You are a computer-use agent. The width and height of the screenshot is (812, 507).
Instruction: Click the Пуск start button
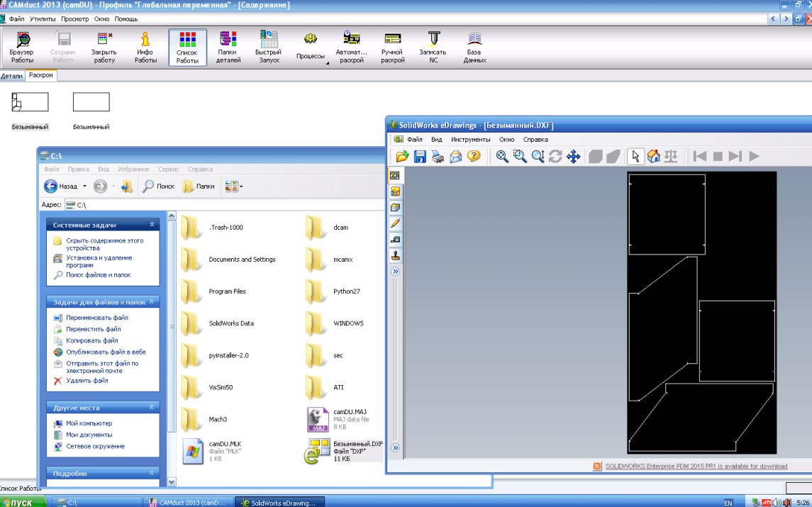coord(23,502)
